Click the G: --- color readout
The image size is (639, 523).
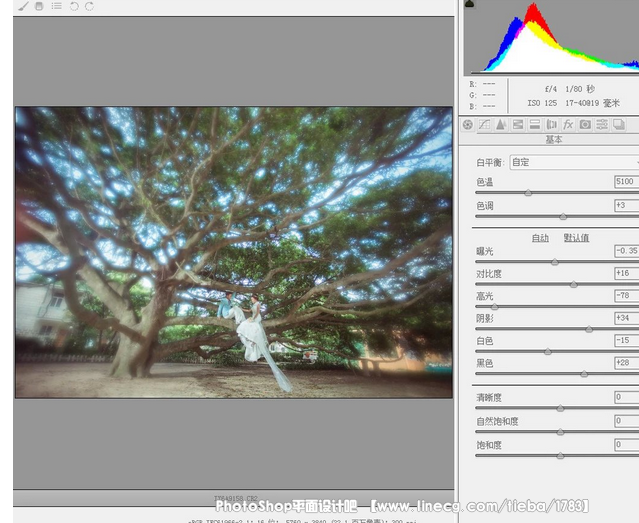click(482, 95)
